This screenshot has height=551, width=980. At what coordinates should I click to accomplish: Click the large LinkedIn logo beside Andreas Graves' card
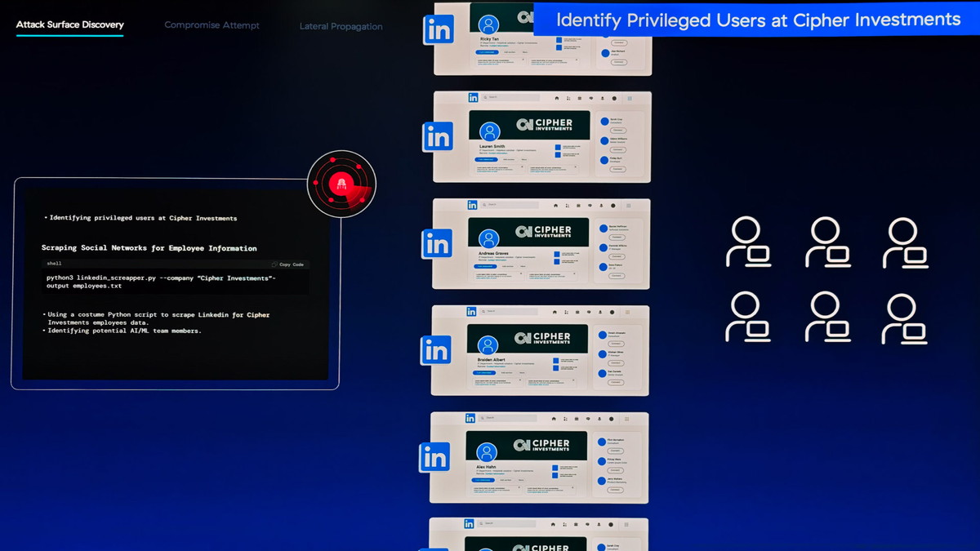click(438, 243)
